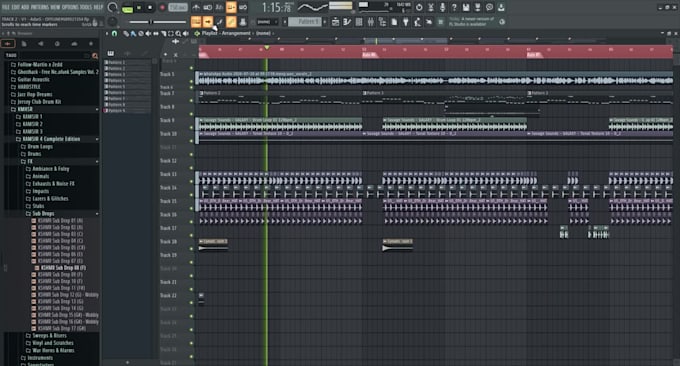This screenshot has width=680, height=366.
Task: Select KSHMR Sub Drop 08 (F) sample
Action: 63,268
